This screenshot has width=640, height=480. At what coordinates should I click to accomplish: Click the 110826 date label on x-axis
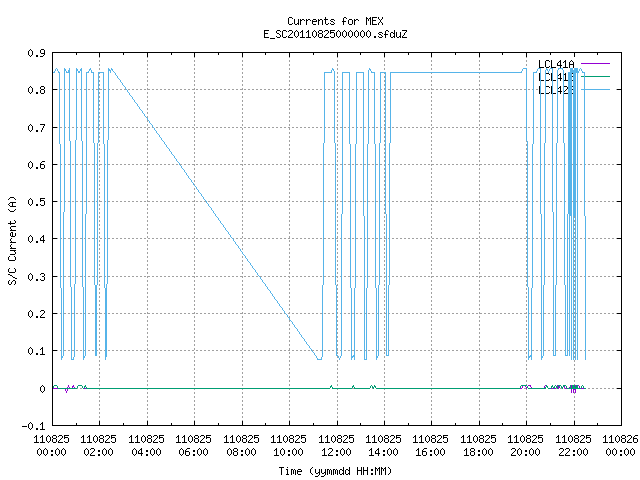pos(620,439)
